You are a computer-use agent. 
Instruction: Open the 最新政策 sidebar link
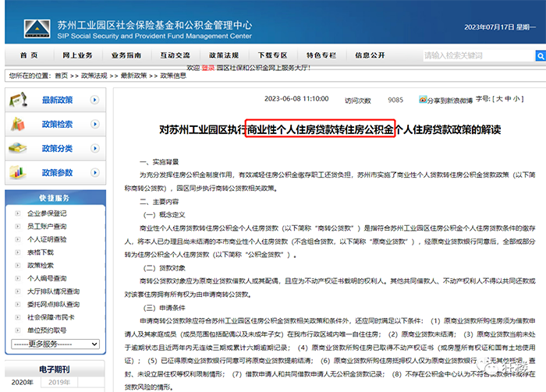click(x=58, y=101)
